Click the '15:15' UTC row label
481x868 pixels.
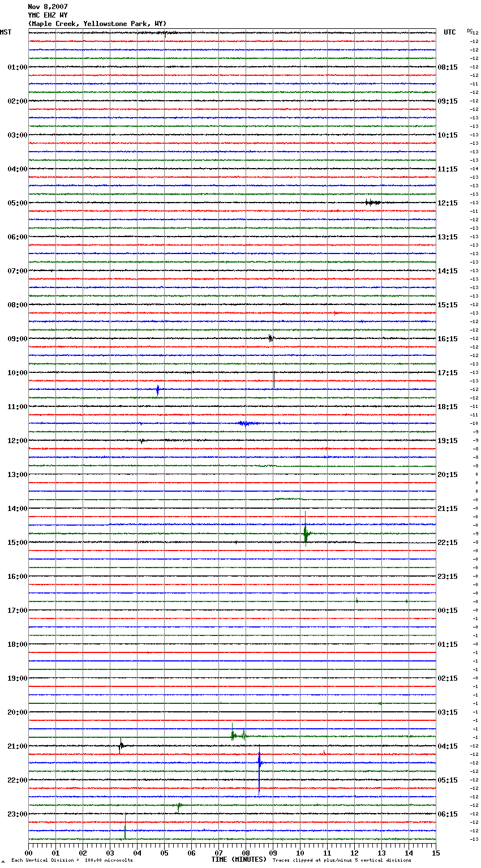pyautogui.click(x=448, y=305)
